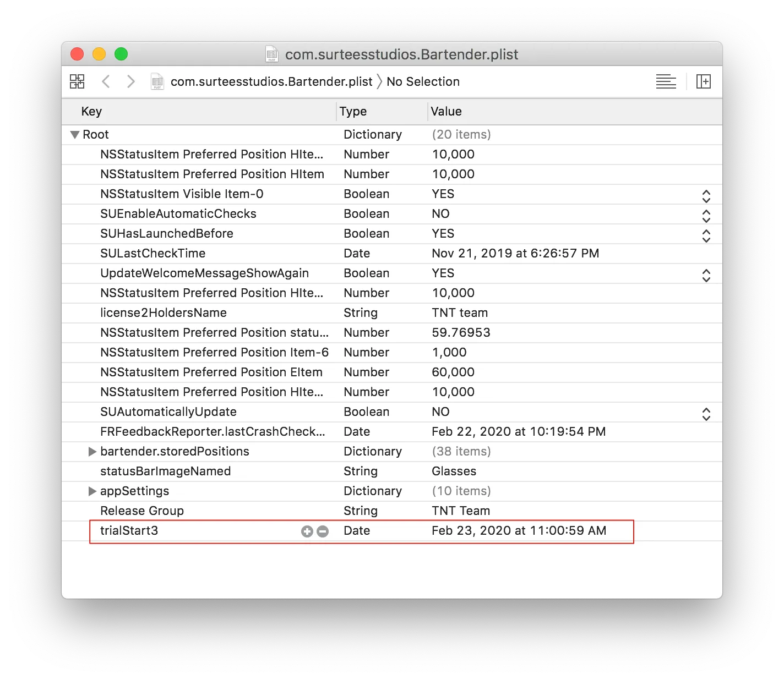Click the plus button on trialStart3 row
Viewport: 784px width, 680px height.
coord(307,531)
